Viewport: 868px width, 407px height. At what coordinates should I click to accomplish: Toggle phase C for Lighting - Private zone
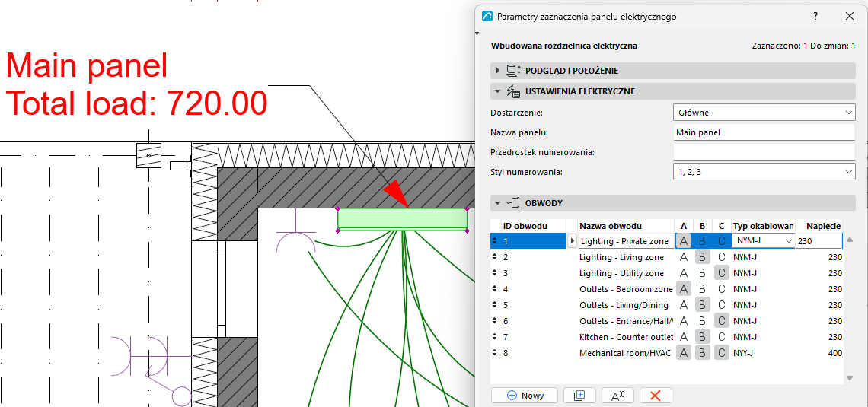pyautogui.click(x=721, y=241)
